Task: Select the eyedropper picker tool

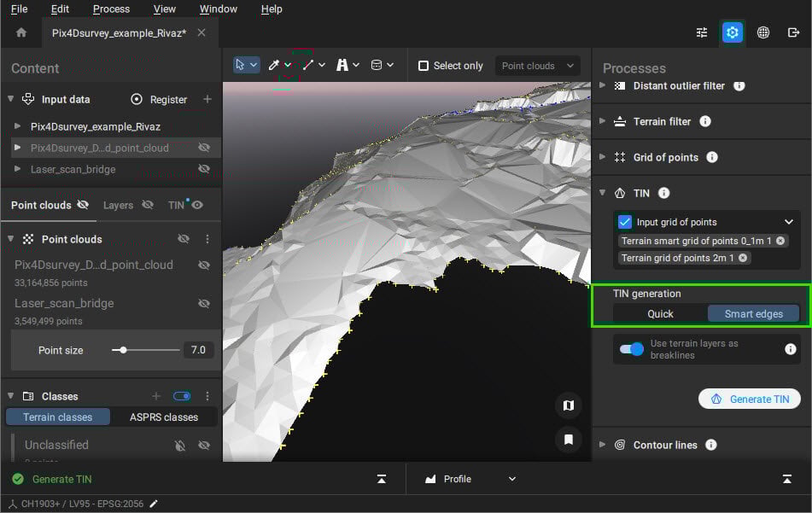Action: coord(275,64)
